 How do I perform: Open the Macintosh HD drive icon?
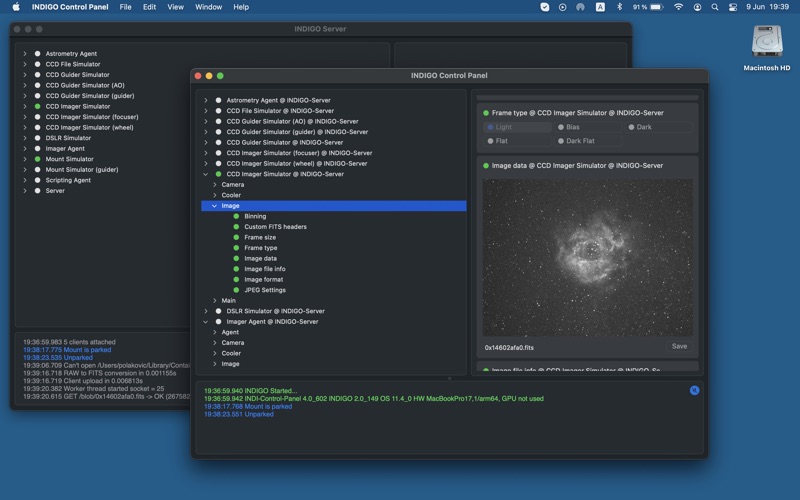coord(767,42)
